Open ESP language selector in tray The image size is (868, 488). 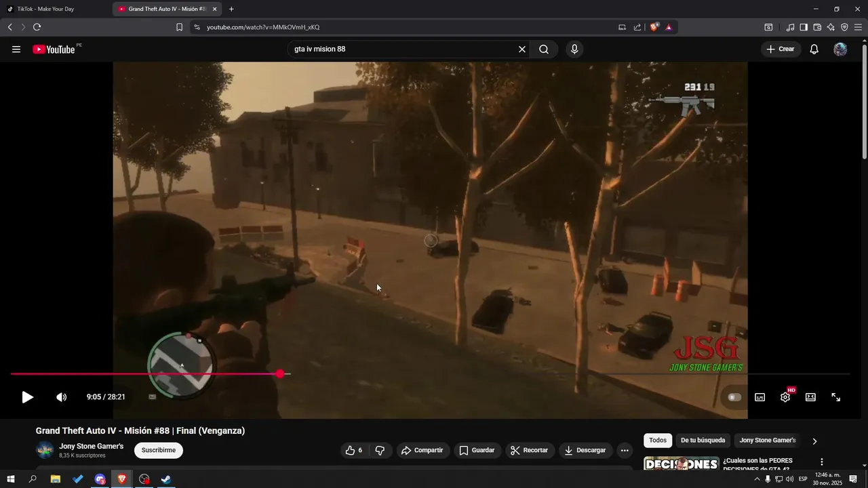[x=803, y=479]
